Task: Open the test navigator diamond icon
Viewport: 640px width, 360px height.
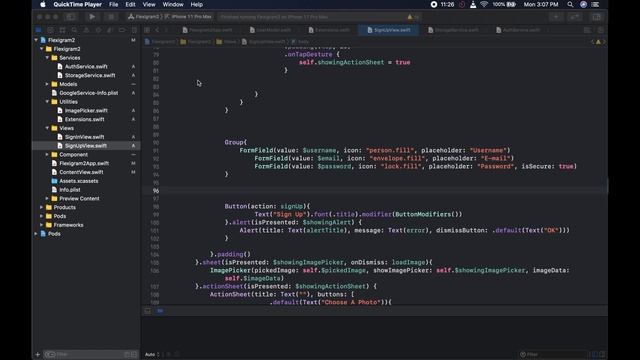Action: coord(98,30)
